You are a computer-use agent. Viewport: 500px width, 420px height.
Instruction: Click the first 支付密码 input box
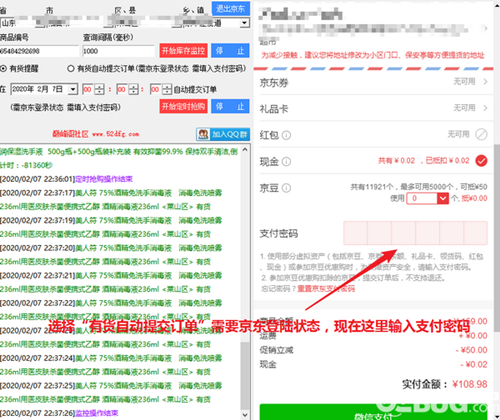[355, 233]
